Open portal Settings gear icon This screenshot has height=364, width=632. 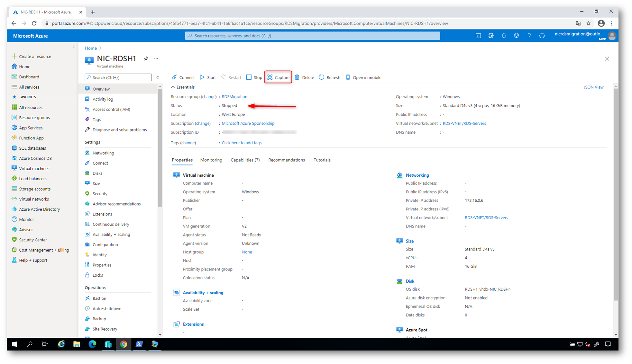point(516,36)
